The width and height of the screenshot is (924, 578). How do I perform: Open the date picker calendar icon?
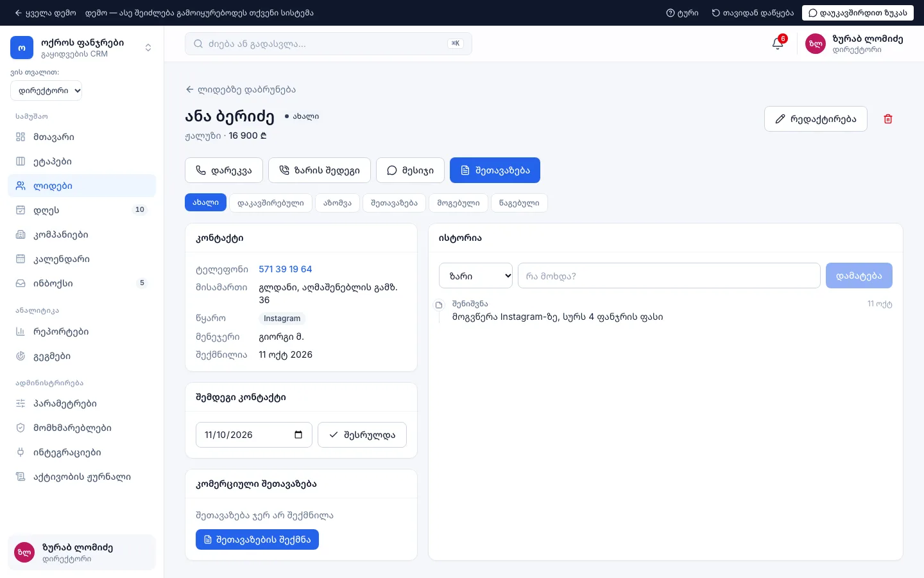pyautogui.click(x=298, y=435)
